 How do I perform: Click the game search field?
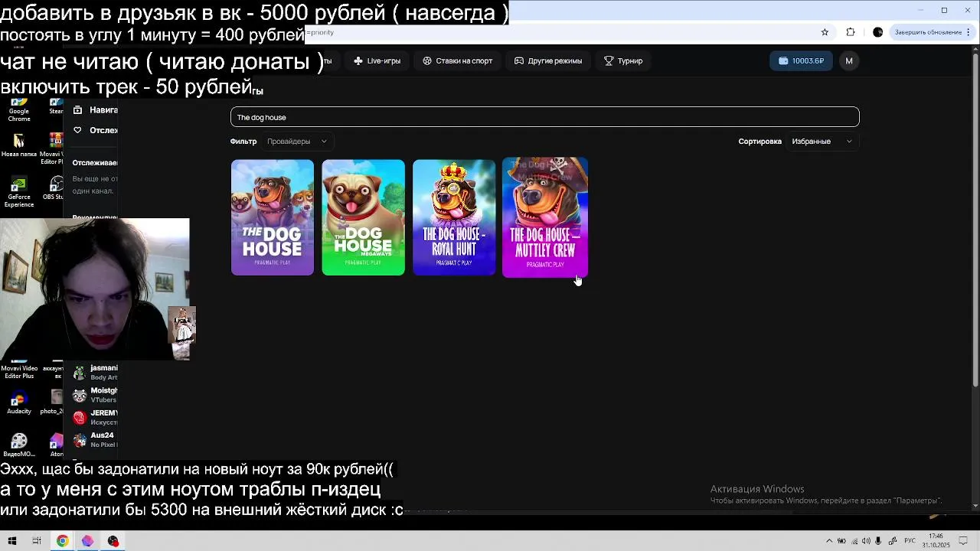tap(544, 117)
